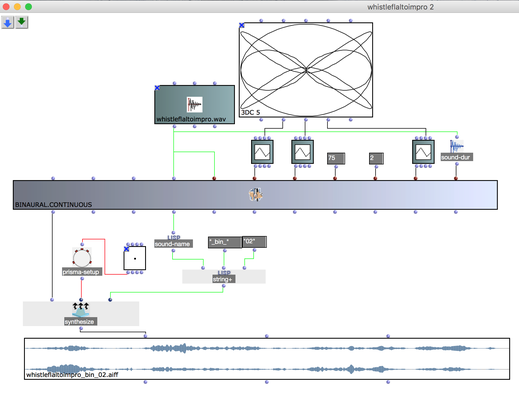Click the value box containing 2
Screen dimensions: 519x396
tap(376, 158)
